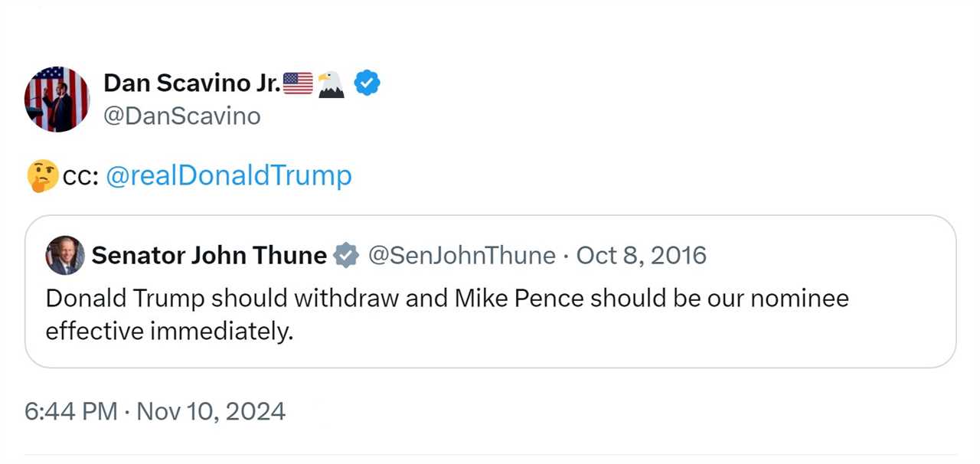Click the American flag emoji in the display name
Viewport: 980px width, 464px height.
coord(297,83)
